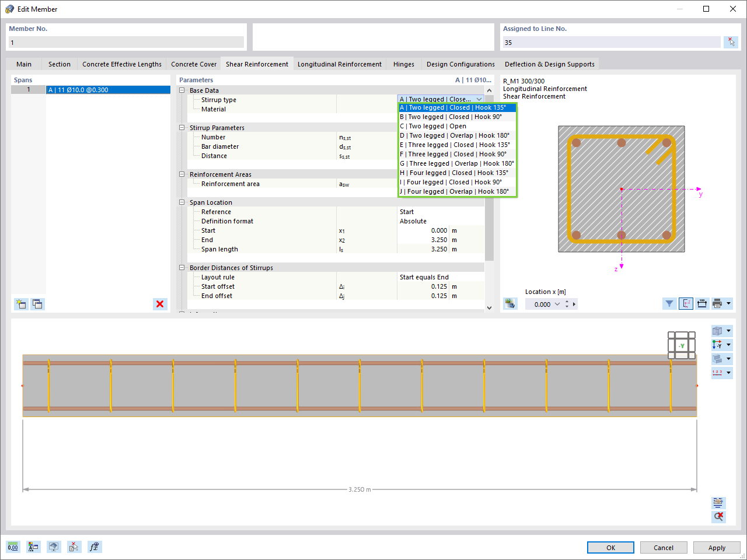Open the numbering dropdown arrow beside 1 2 3
The width and height of the screenshot is (747, 560).
click(728, 373)
